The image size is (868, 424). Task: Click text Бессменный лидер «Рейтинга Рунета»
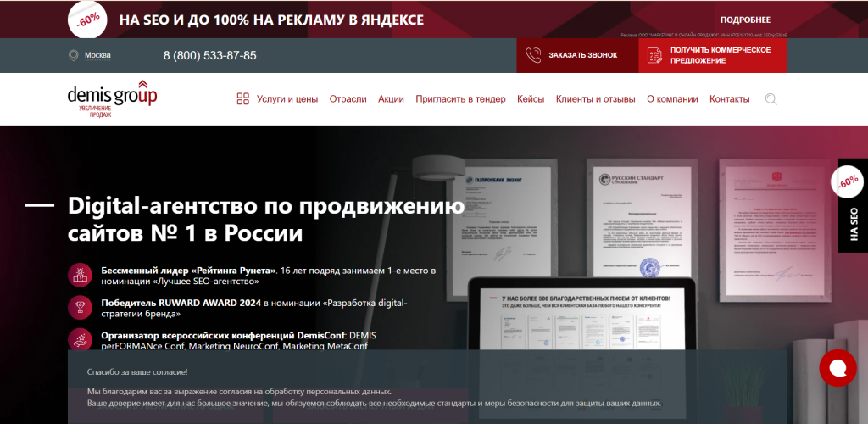click(189, 271)
